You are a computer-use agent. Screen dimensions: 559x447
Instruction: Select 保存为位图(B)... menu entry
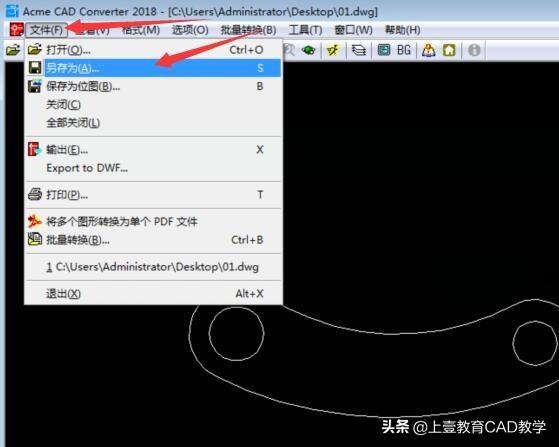(153, 86)
